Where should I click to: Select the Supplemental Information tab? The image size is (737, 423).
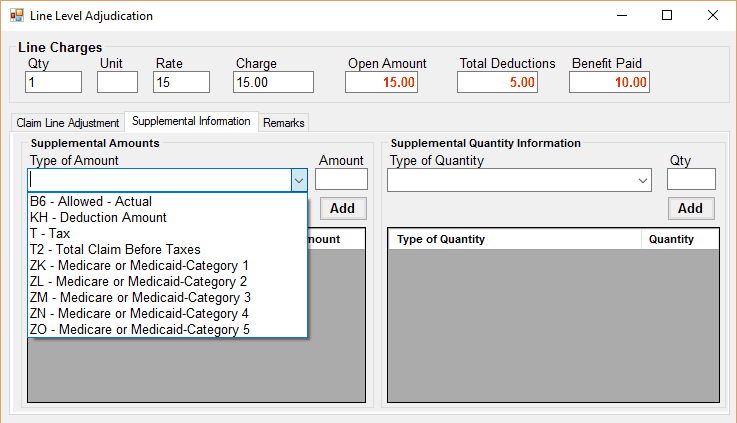191,122
